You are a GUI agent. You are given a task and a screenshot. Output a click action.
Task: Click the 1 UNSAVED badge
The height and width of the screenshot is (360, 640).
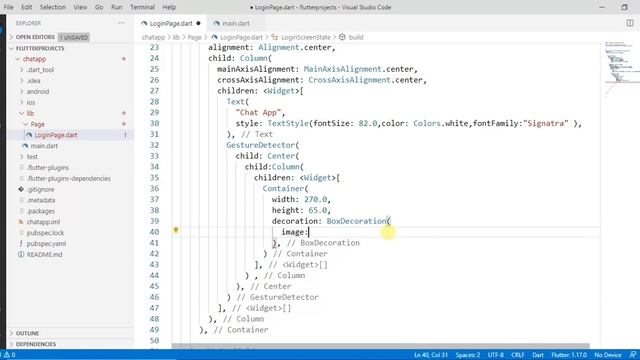[x=74, y=37]
